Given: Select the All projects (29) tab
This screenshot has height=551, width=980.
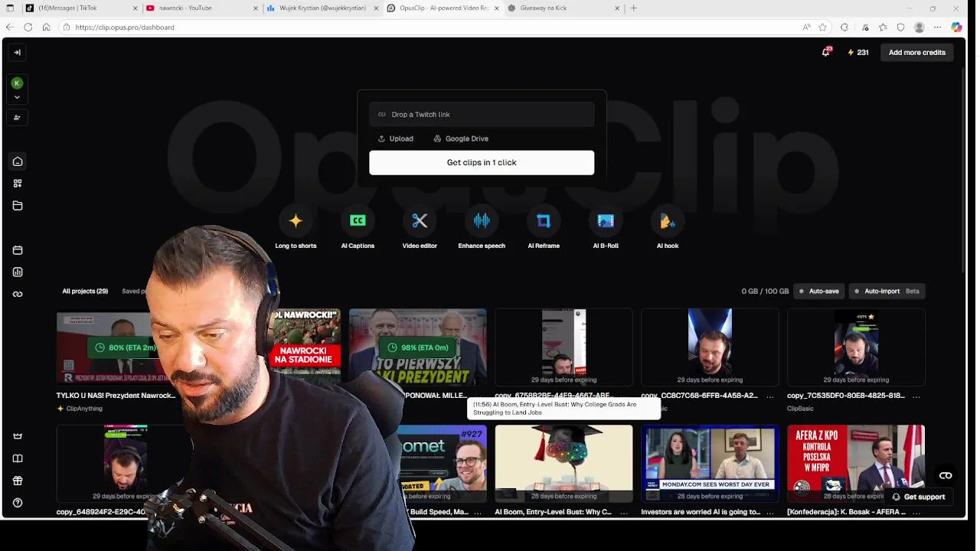Looking at the screenshot, I should (85, 291).
